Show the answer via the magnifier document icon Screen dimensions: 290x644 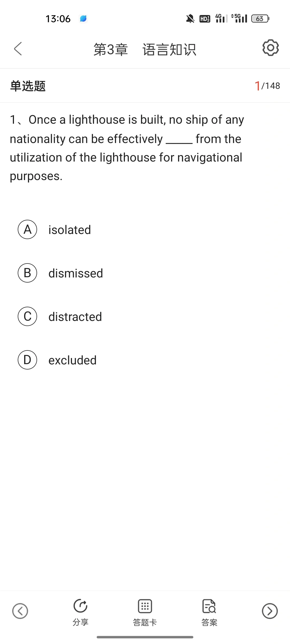pyautogui.click(x=209, y=606)
